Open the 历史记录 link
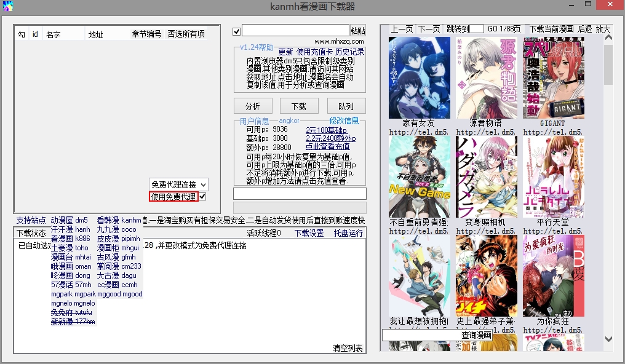The width and height of the screenshot is (625, 364). 350,52
